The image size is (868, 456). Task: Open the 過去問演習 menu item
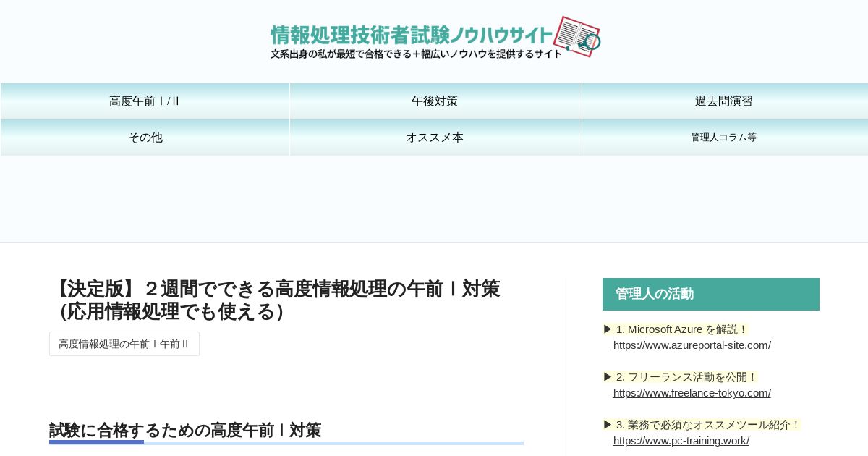coord(723,101)
